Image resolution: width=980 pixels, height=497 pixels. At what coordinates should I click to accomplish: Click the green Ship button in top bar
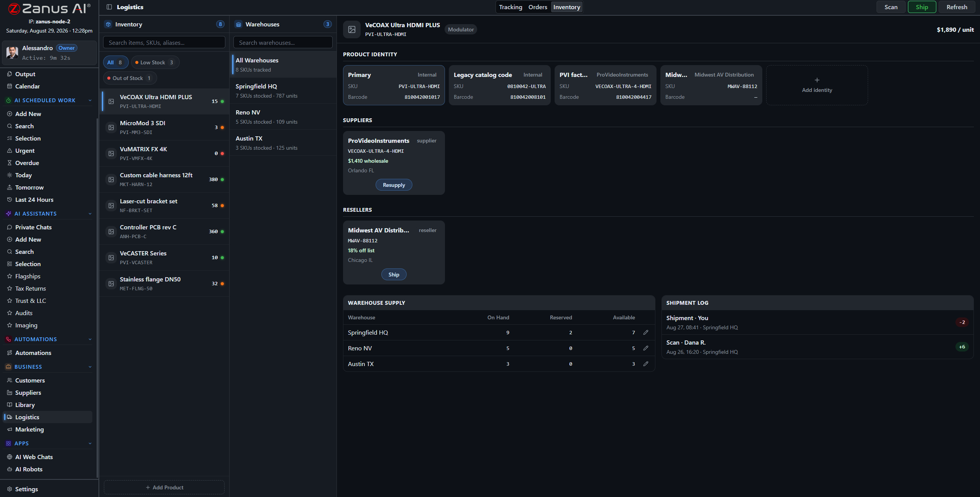[x=922, y=7]
